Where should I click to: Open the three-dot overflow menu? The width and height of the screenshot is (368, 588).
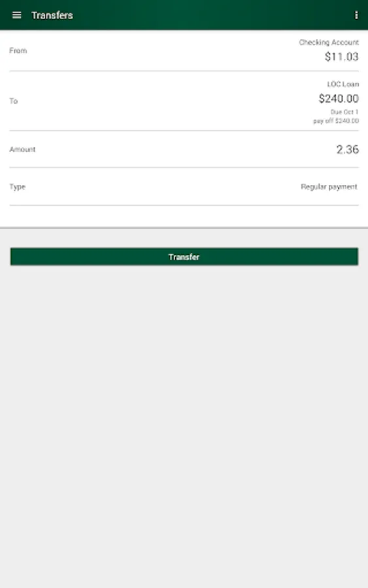tap(356, 15)
